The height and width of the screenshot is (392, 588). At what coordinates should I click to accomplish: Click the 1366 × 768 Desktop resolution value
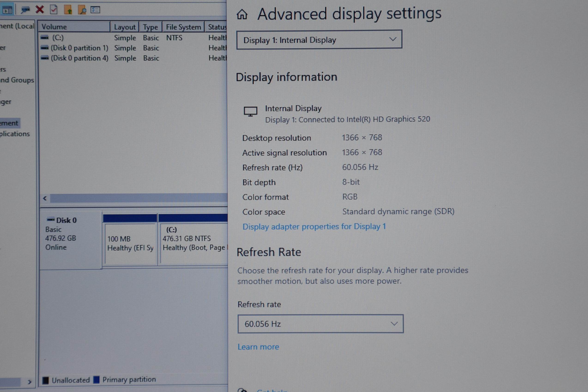[x=362, y=138]
